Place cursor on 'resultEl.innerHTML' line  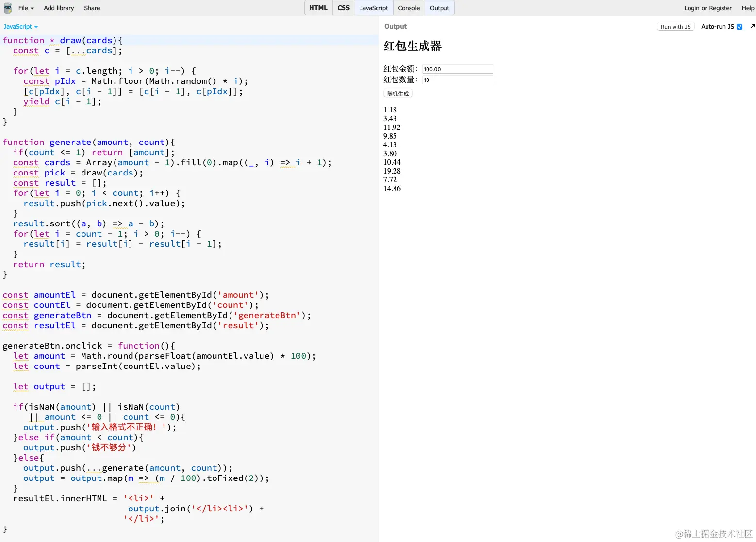pyautogui.click(x=89, y=498)
